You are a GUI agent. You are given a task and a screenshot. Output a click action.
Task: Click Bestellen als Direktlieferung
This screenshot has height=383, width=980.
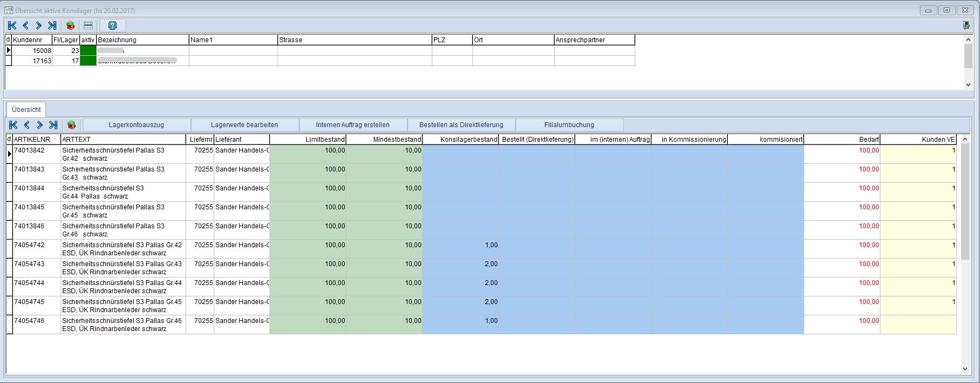(x=461, y=125)
